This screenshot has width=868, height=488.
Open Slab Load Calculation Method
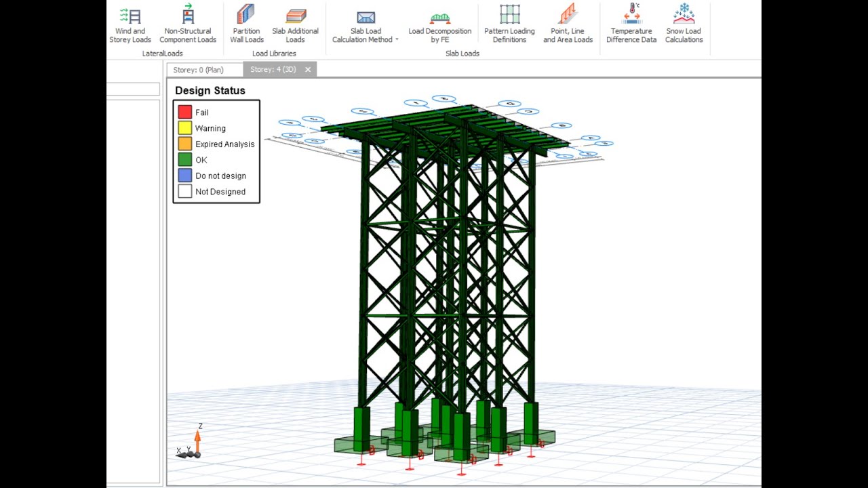click(366, 25)
